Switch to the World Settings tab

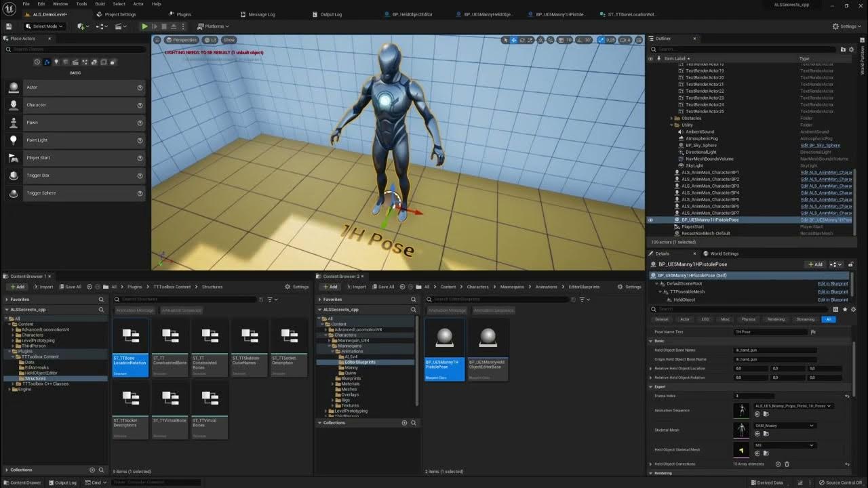coord(724,253)
